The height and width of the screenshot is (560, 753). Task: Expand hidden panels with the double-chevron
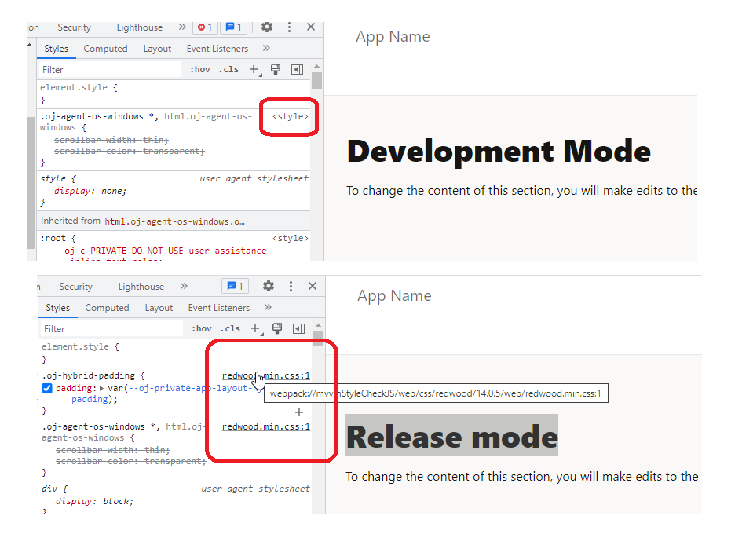click(182, 27)
